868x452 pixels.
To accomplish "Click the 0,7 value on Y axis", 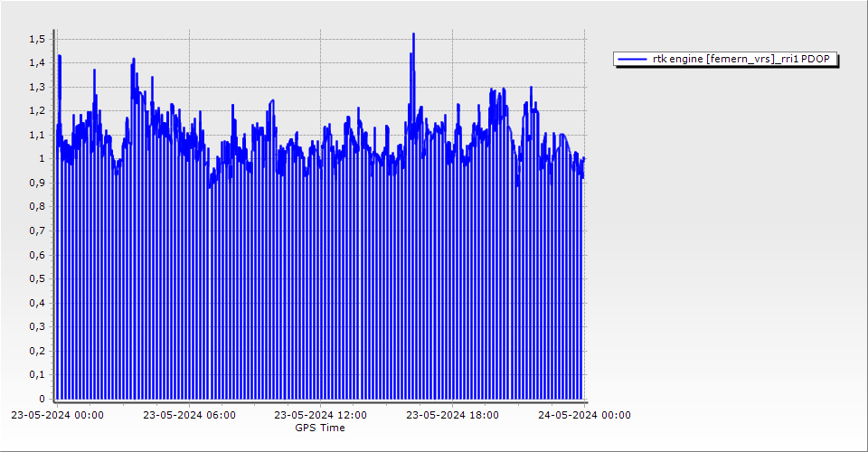I will click(36, 231).
